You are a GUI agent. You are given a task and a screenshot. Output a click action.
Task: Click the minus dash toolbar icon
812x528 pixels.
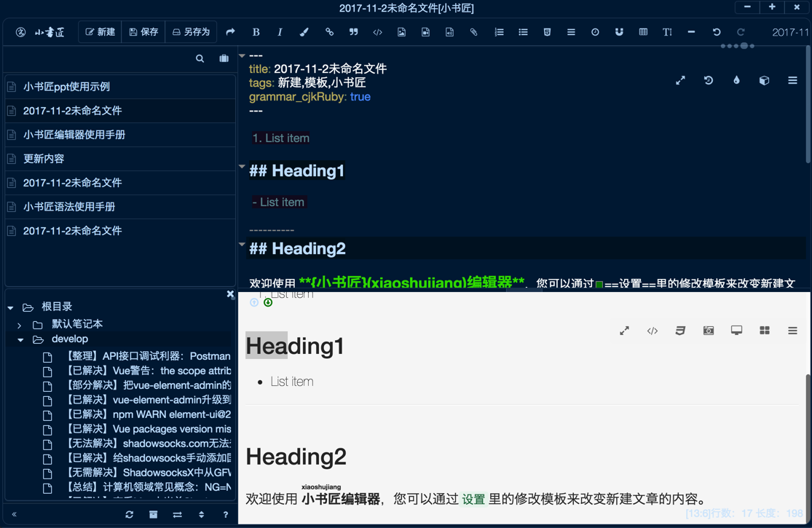point(691,32)
